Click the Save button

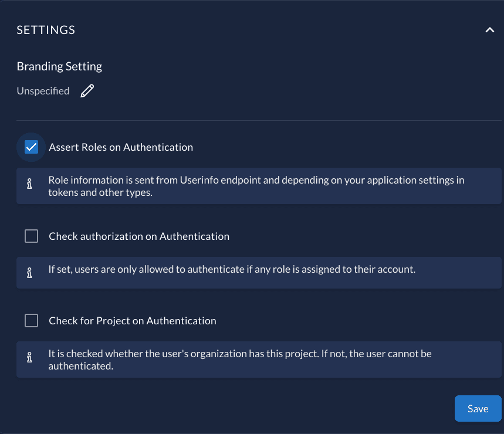(x=478, y=408)
